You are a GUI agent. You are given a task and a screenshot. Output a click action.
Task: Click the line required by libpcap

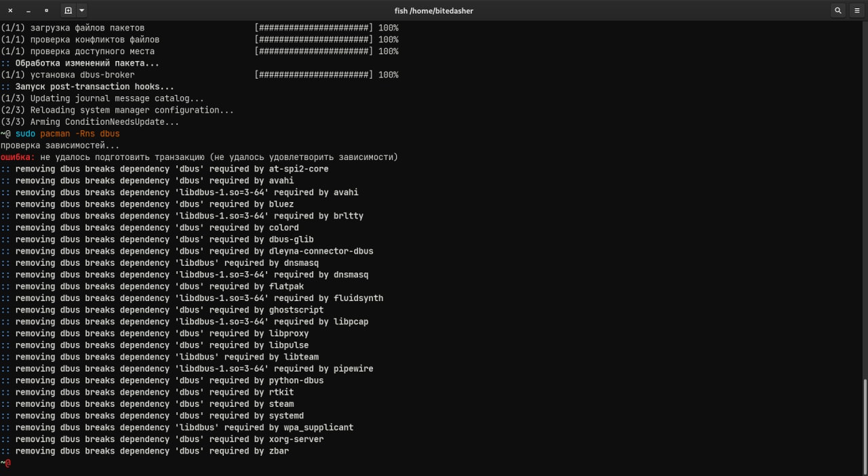pyautogui.click(x=184, y=321)
